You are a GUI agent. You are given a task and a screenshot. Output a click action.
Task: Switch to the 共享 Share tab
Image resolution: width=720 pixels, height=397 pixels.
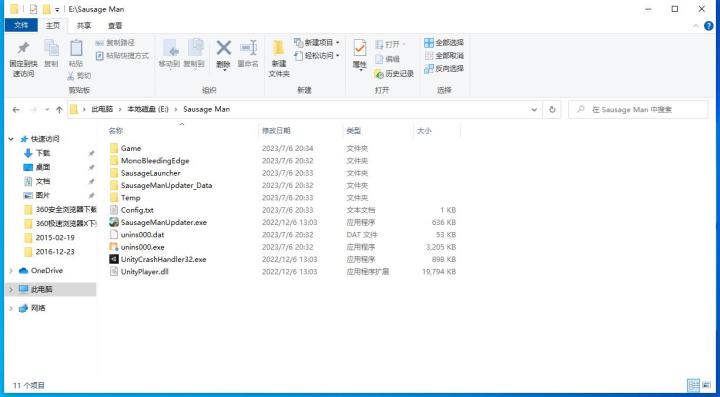(x=84, y=26)
